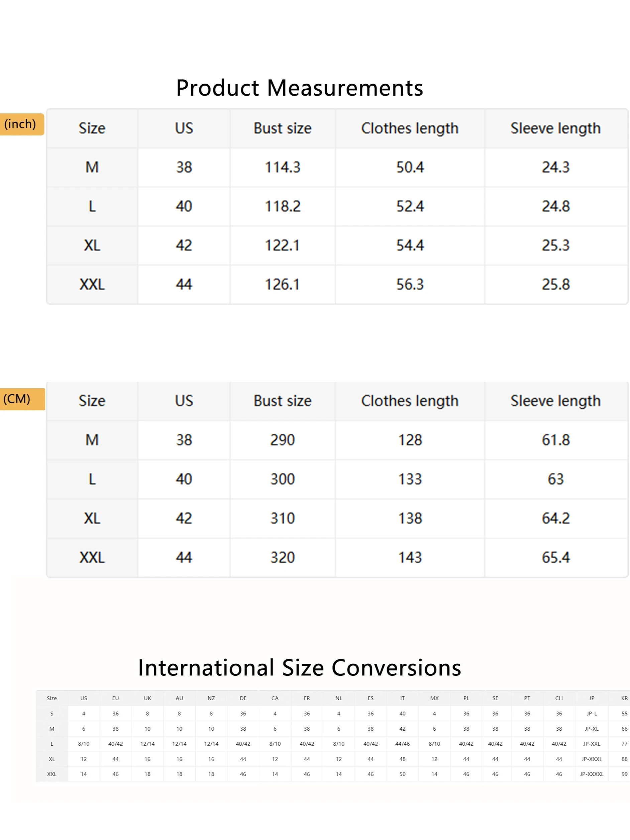This screenshot has height=840, width=630.
Task: Select "Clothes length" header in inch table
Action: click(410, 128)
